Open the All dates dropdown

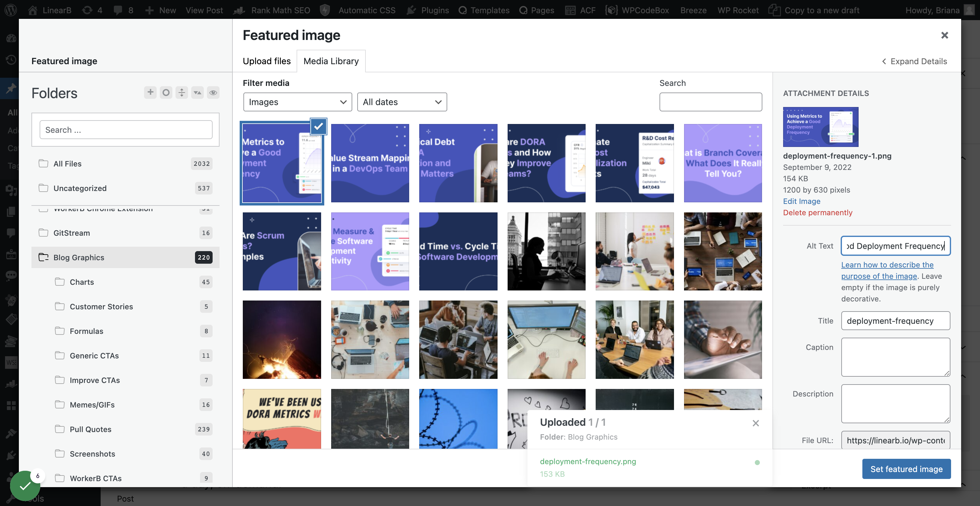point(402,102)
